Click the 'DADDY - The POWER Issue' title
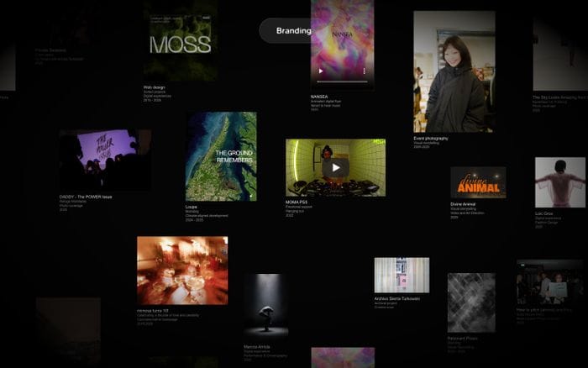Screen dimensions: 588x368 (x=86, y=197)
